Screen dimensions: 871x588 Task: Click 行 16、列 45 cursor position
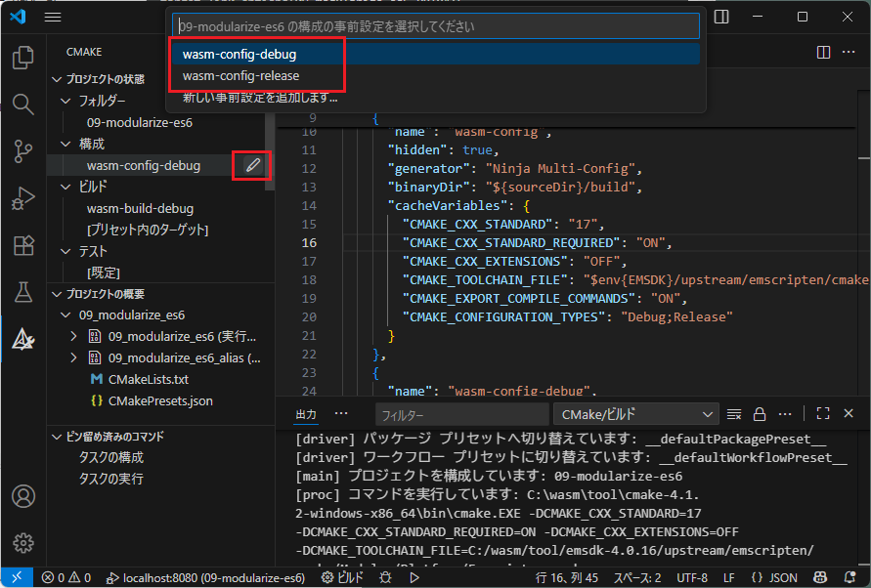tap(567, 578)
